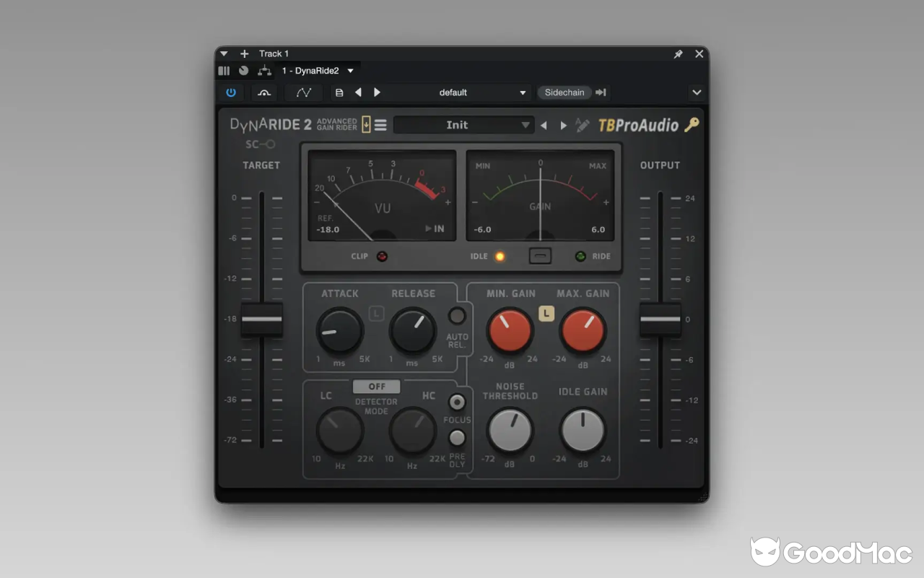Click the sidechain routing arrow icon
Screen dimensions: 924x578
[x=601, y=92]
